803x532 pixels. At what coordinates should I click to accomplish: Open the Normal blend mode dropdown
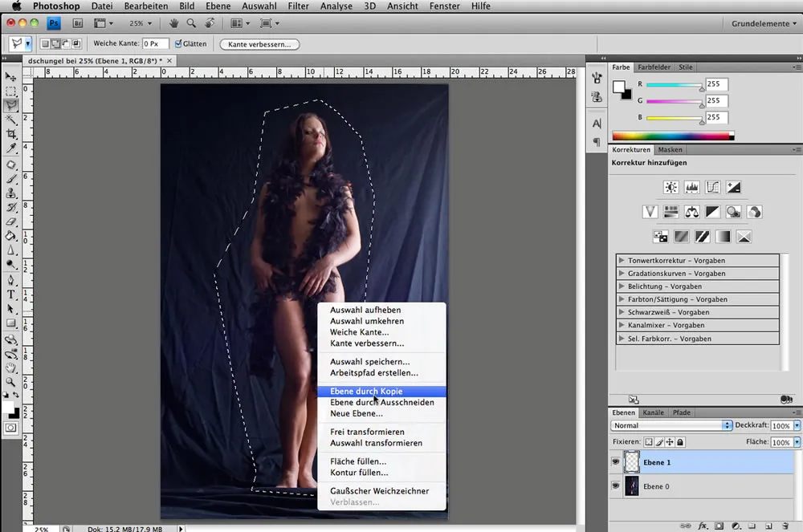671,425
